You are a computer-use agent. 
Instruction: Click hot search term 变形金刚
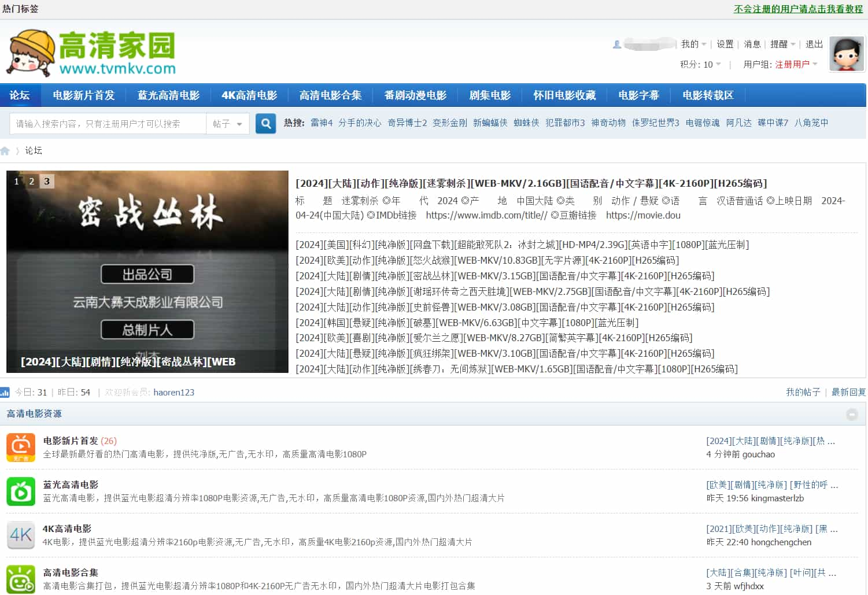[450, 123]
